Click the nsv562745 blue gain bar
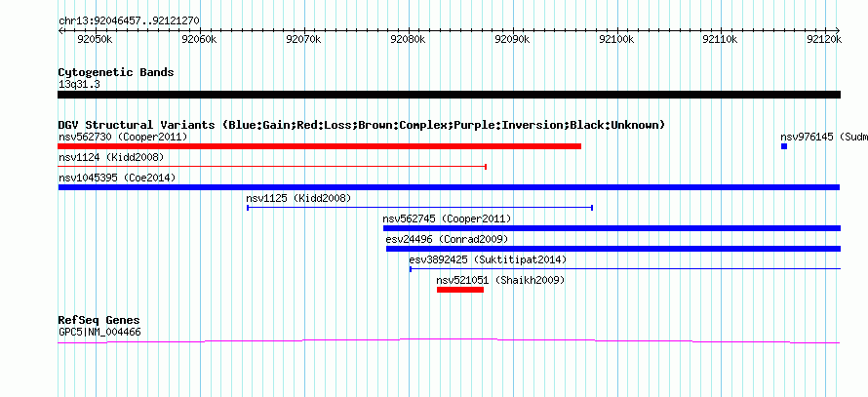Screen dimensions: 868x397 [612, 228]
